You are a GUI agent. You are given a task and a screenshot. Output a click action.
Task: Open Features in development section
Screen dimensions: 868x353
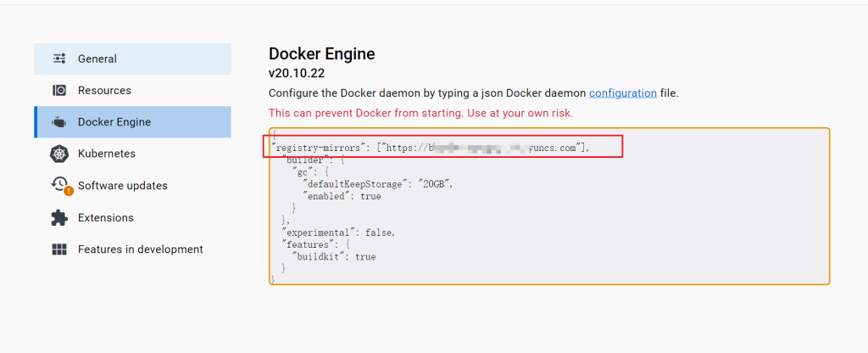[x=141, y=249]
